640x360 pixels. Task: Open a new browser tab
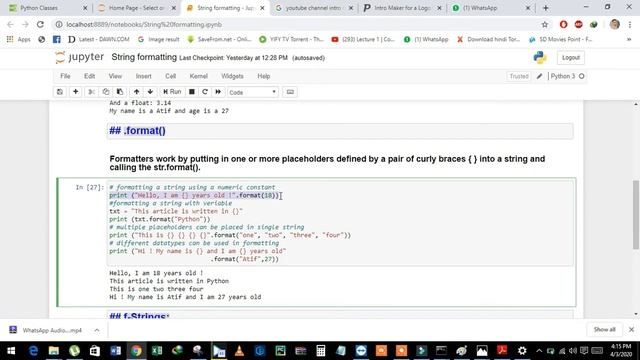[546, 8]
